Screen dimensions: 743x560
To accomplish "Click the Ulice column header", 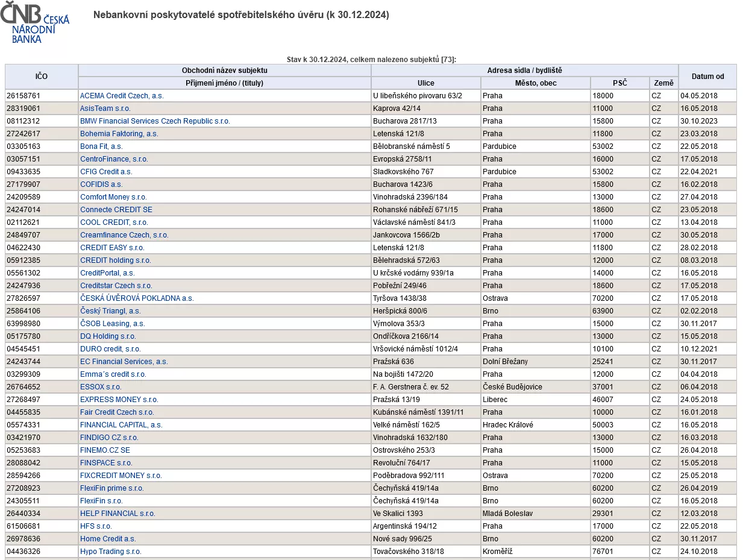I will point(426,83).
